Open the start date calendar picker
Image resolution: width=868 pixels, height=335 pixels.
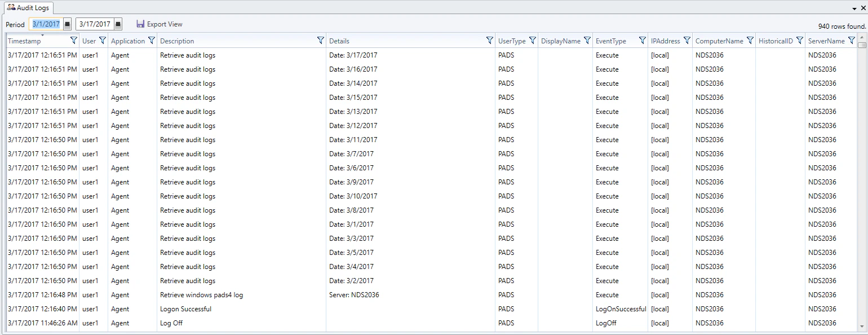(68, 24)
